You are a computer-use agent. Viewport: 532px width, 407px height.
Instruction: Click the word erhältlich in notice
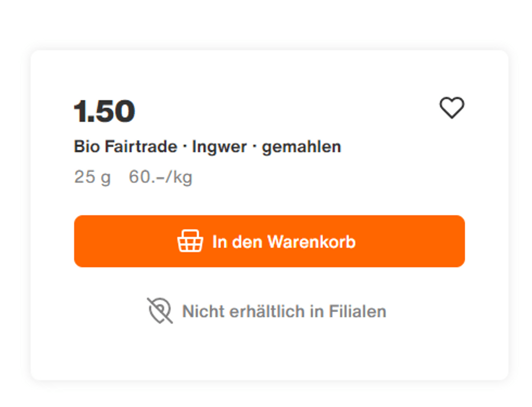(x=267, y=311)
